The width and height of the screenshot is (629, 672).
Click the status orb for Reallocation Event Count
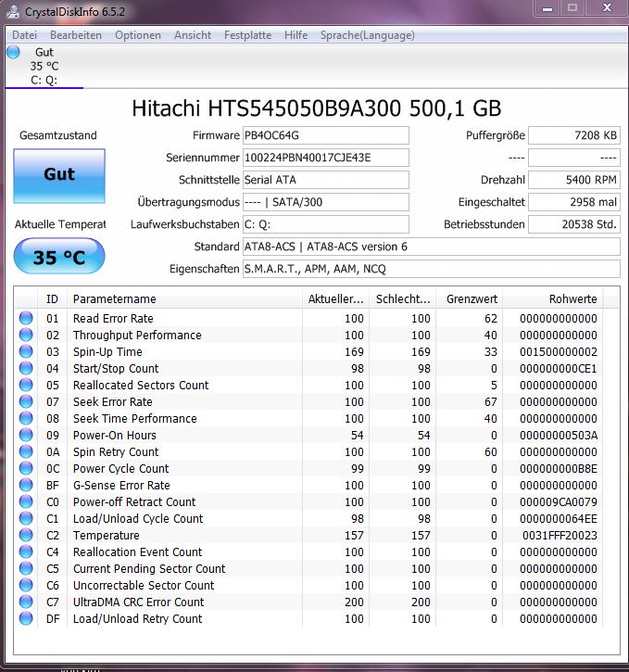26,552
